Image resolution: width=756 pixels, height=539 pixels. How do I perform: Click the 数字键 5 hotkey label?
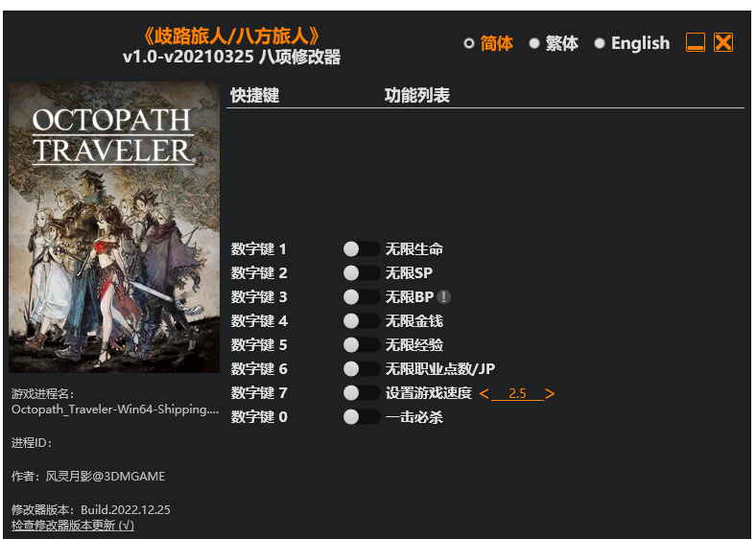coord(258,344)
